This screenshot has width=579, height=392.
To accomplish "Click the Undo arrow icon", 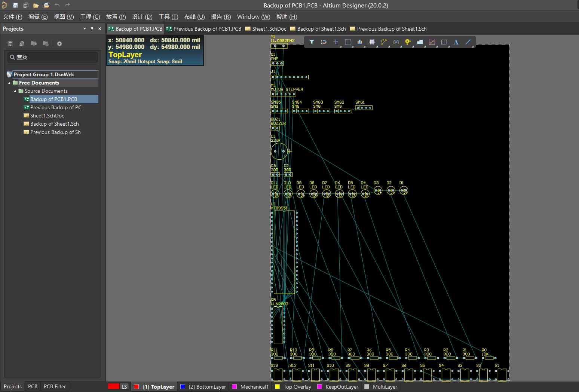I will 57,5.
